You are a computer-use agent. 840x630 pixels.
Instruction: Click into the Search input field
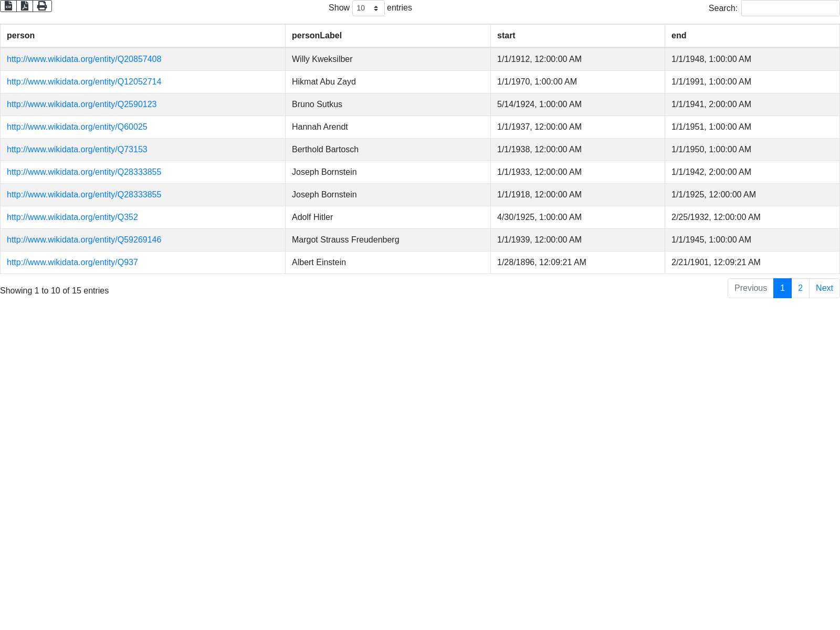point(790,8)
